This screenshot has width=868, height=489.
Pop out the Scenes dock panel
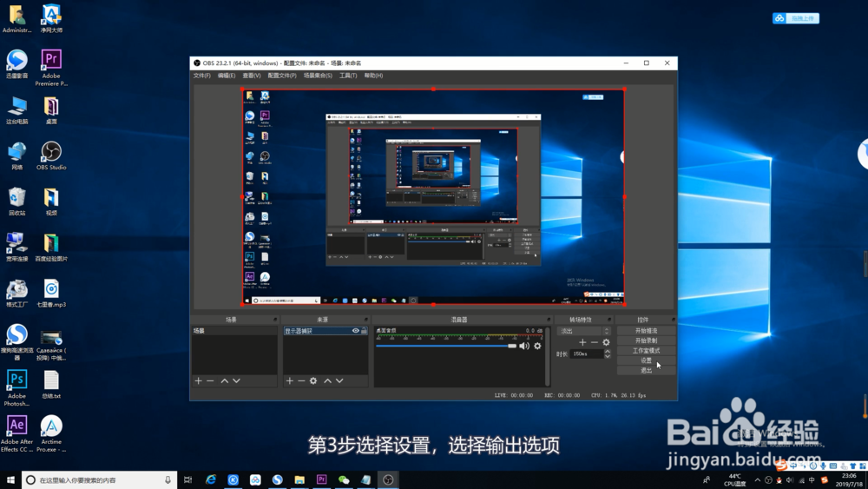pyautogui.click(x=275, y=320)
